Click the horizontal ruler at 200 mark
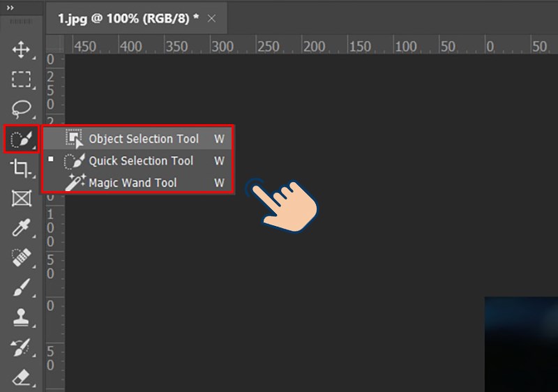 tap(315, 47)
